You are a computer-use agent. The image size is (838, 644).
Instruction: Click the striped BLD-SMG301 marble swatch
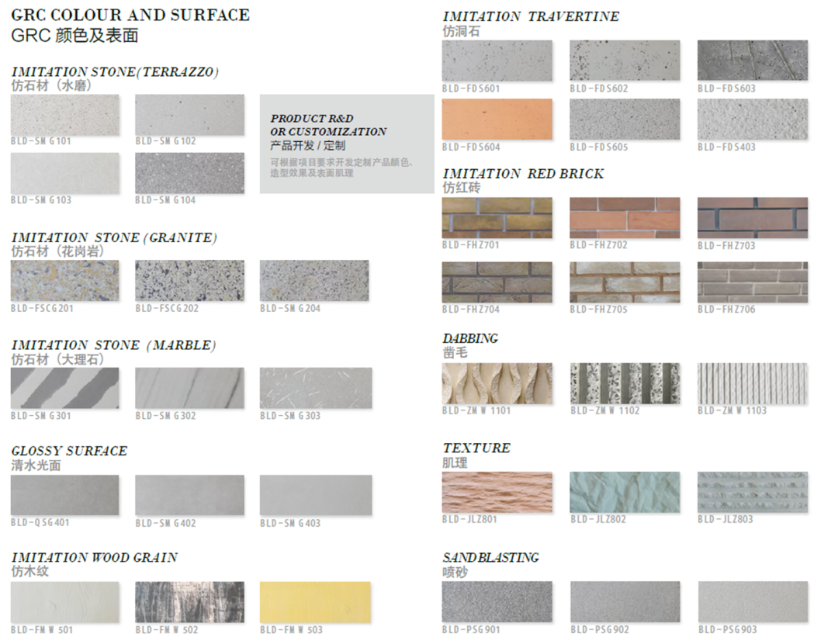(x=65, y=388)
